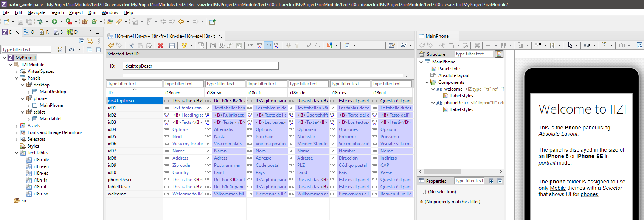
Task: Click the Debug bug icon
Action: click(40, 22)
